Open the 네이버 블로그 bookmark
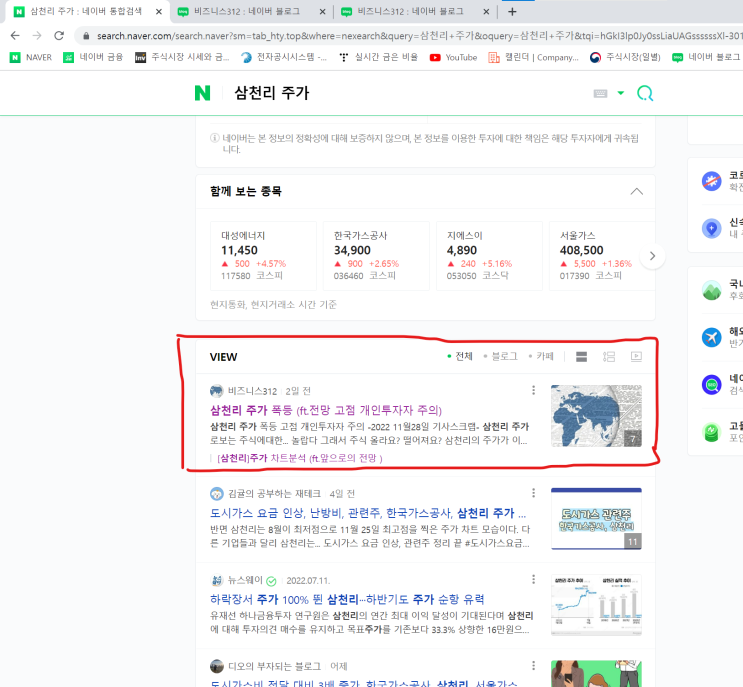This screenshot has height=687, width=743. coord(706,57)
